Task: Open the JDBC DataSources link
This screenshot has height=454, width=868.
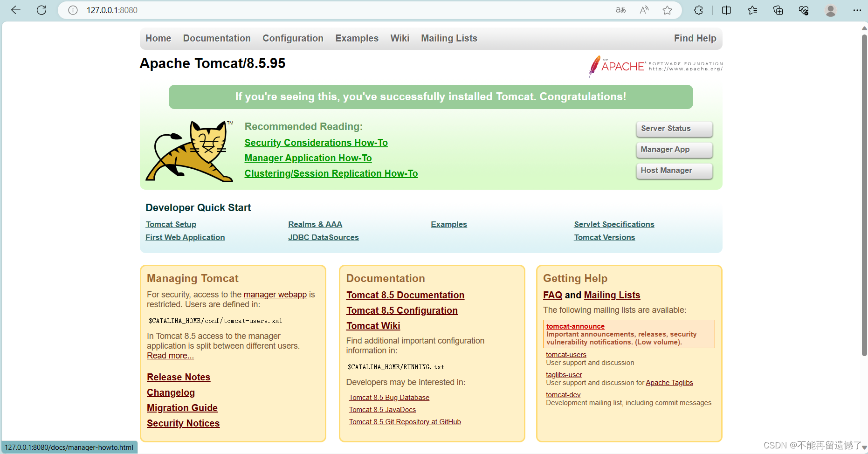Action: point(324,237)
